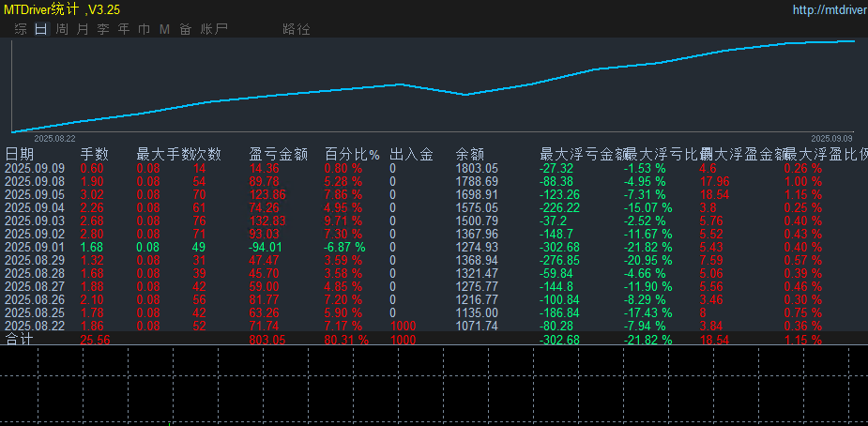Select the 日 daily statistics tab
The height and width of the screenshot is (426, 868).
pyautogui.click(x=41, y=29)
